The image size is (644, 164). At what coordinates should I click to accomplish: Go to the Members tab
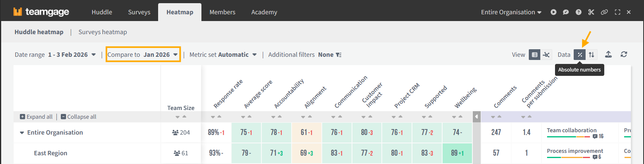pos(222,12)
